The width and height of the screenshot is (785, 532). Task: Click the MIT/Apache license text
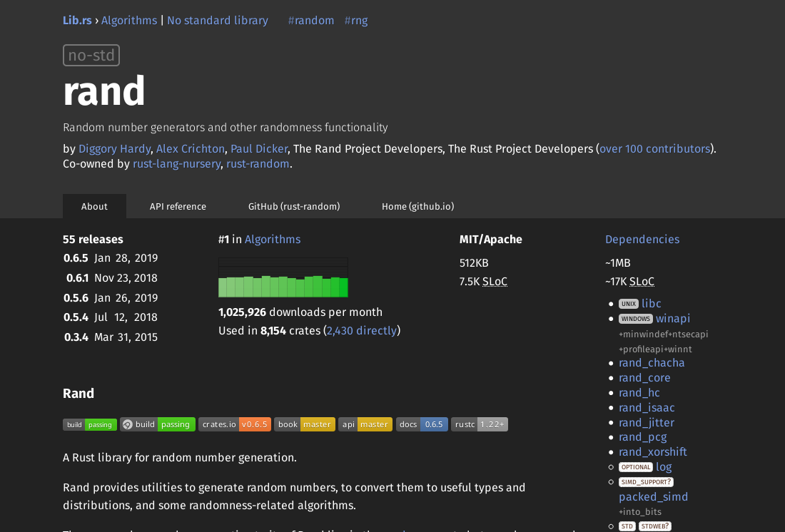tap(491, 239)
